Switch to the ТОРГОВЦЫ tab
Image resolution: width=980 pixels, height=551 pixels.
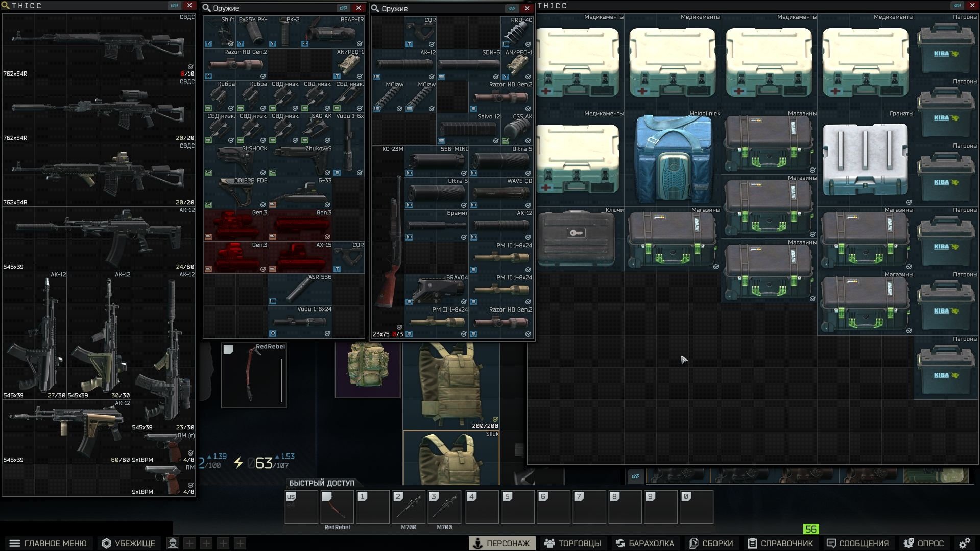click(572, 543)
